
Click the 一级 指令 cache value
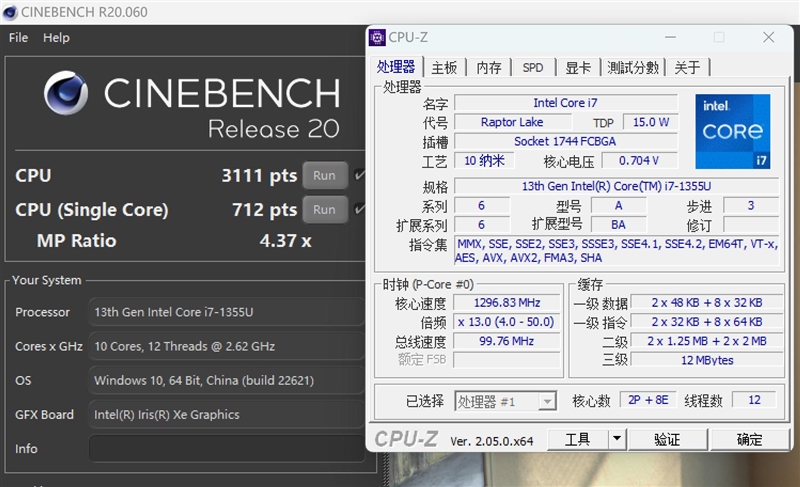pos(707,322)
